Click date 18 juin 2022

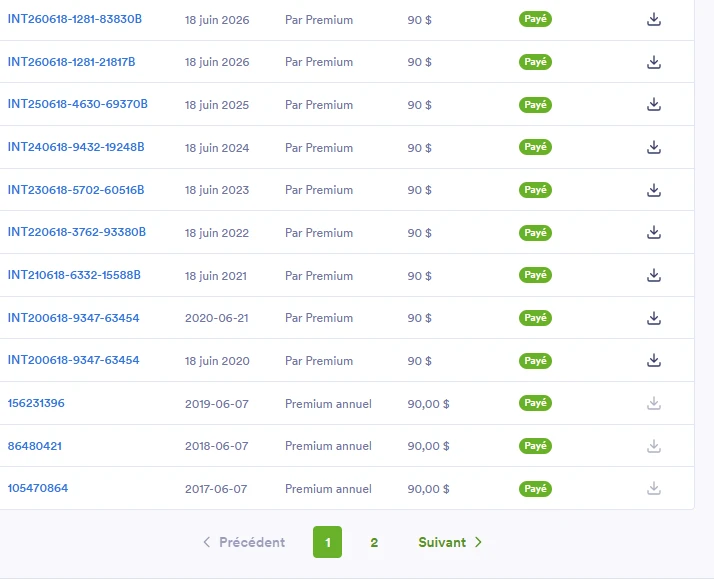(217, 233)
